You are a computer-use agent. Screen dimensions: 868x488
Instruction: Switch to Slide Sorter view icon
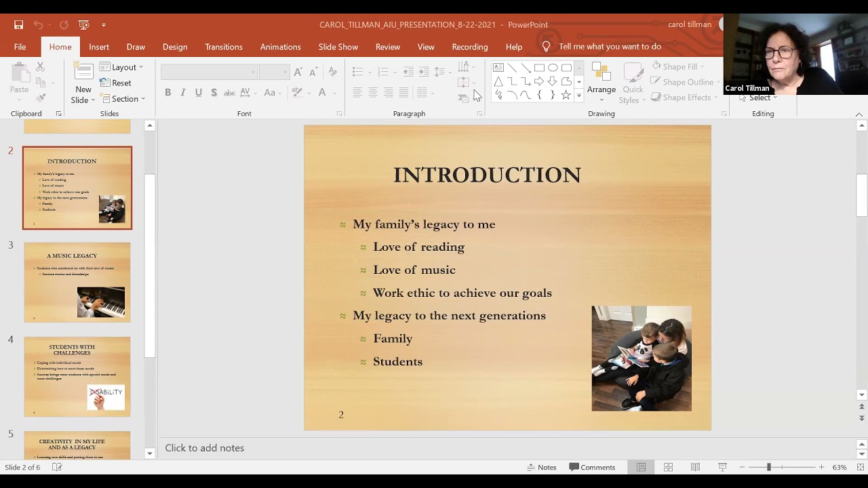pyautogui.click(x=668, y=467)
